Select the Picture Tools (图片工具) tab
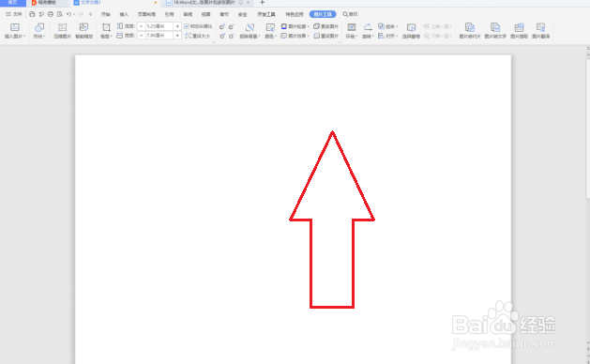 coord(323,14)
